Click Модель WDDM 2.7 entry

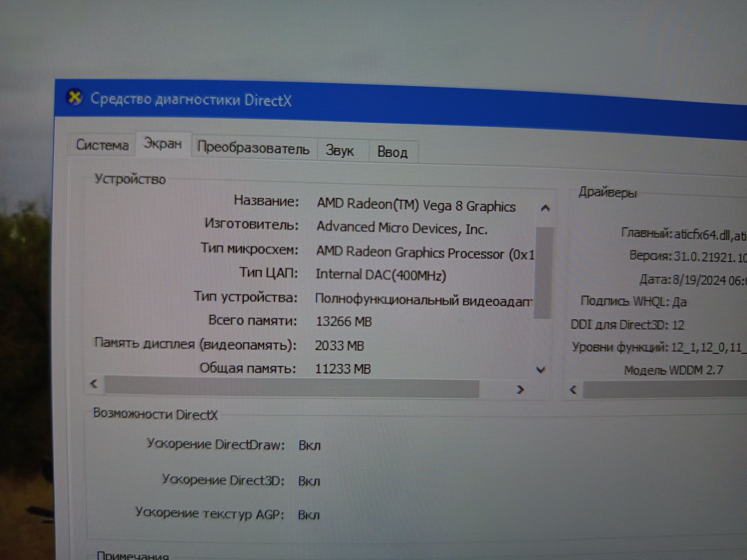(674, 370)
